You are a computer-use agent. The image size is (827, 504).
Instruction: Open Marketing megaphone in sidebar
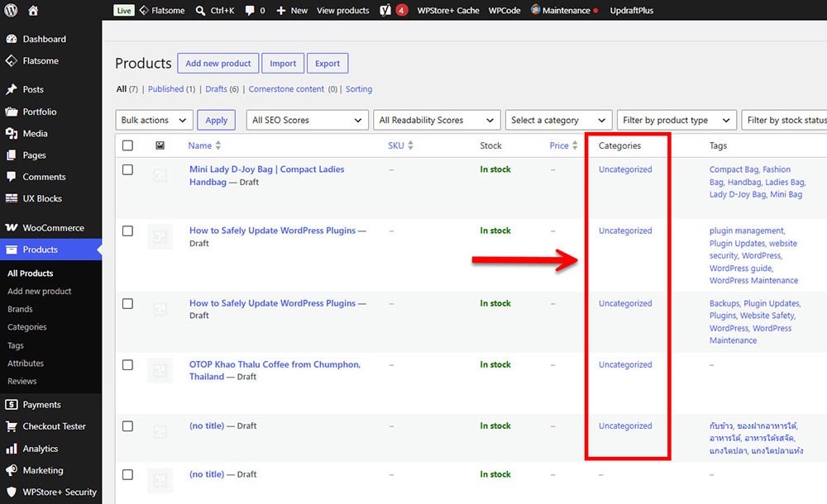(x=11, y=470)
